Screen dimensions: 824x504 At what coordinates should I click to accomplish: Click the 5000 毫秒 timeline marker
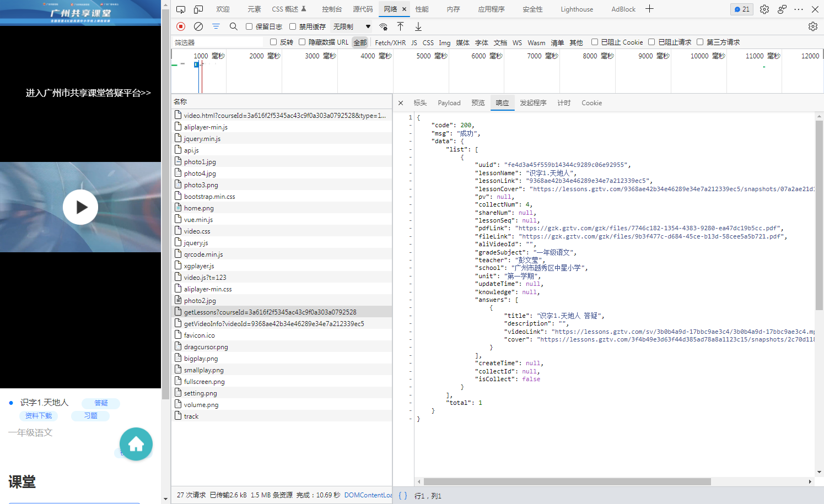[432, 56]
